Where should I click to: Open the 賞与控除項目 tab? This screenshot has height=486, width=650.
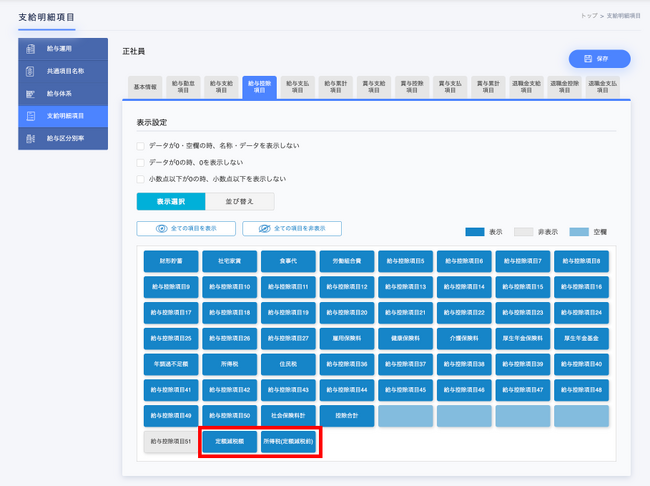pyautogui.click(x=412, y=87)
